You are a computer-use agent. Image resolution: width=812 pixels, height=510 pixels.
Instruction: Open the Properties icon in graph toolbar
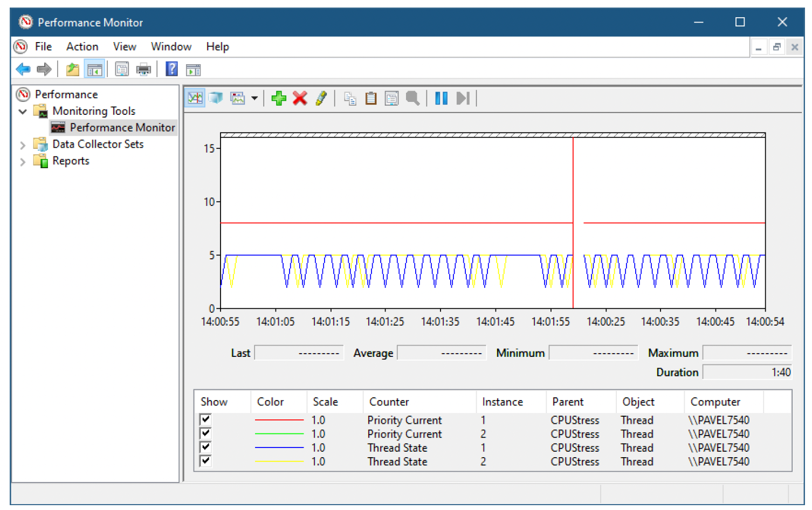(392, 98)
